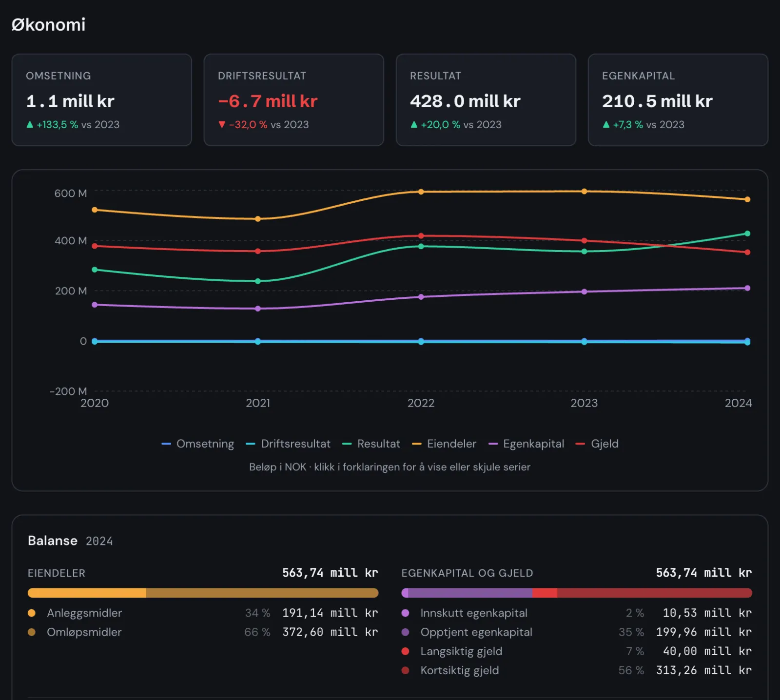This screenshot has width=780, height=700.
Task: Toggle the Resultat series in the chart legend
Action: pos(371,444)
